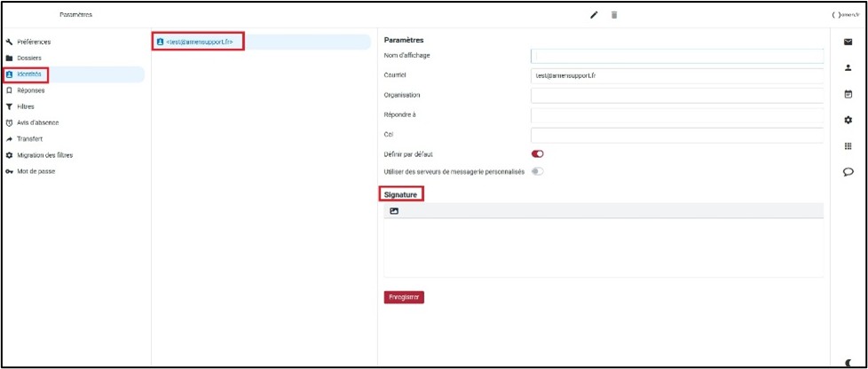Click the Settings gear icon in right sidebar
Viewport: 868px width, 369px height.
(848, 120)
